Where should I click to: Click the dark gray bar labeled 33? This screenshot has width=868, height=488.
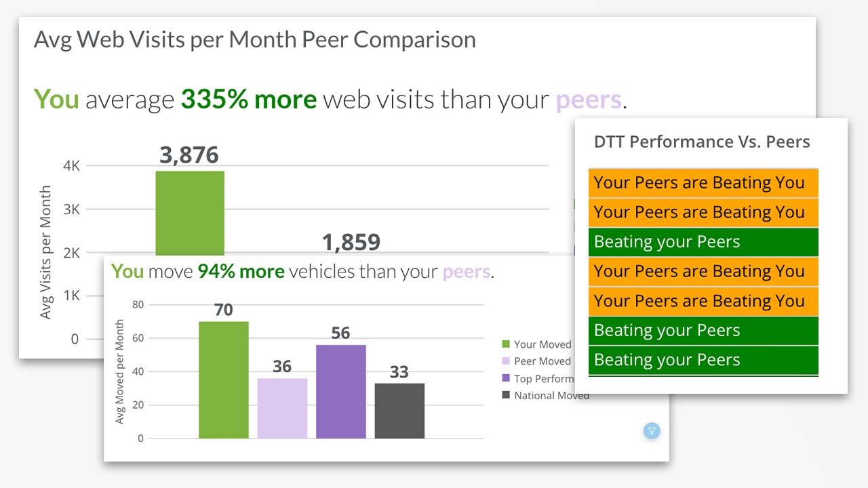[x=399, y=411]
